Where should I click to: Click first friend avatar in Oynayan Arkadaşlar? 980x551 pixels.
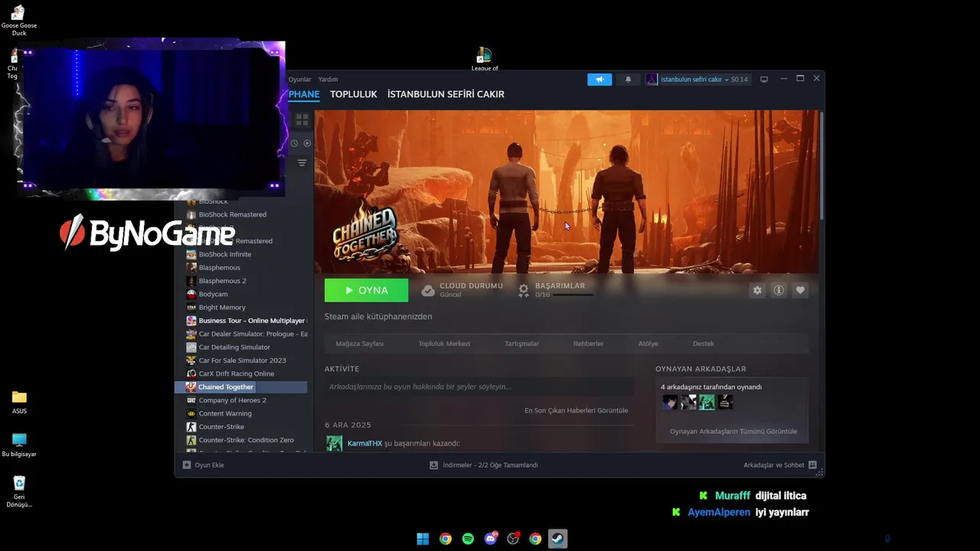(x=670, y=402)
